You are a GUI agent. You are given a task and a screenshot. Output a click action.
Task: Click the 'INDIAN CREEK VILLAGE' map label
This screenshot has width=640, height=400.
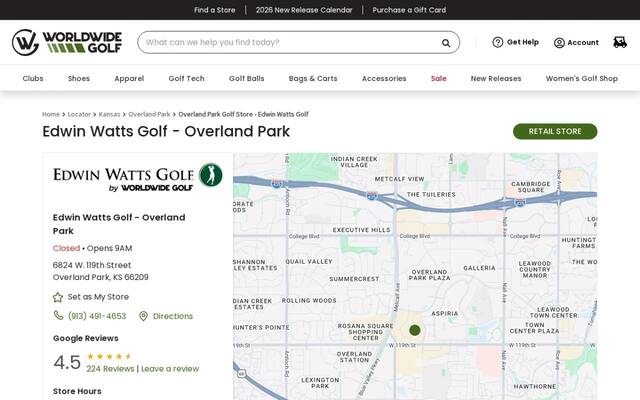point(354,162)
